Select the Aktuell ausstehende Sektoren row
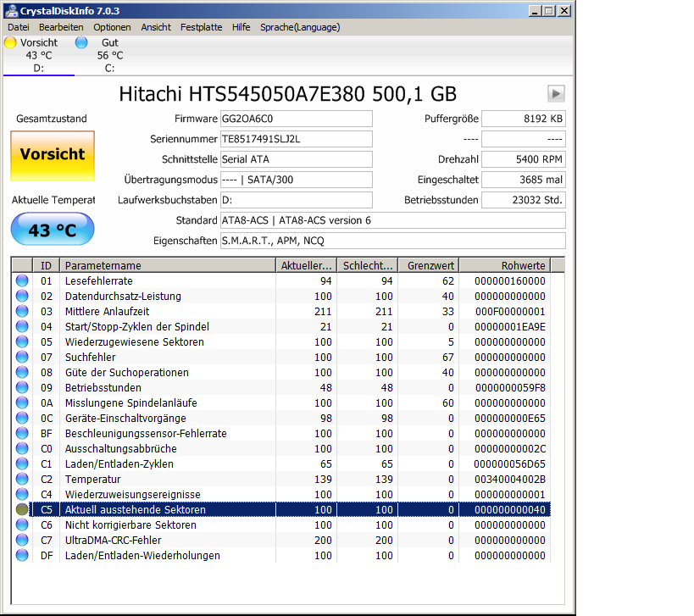The image size is (694, 616). 291,510
